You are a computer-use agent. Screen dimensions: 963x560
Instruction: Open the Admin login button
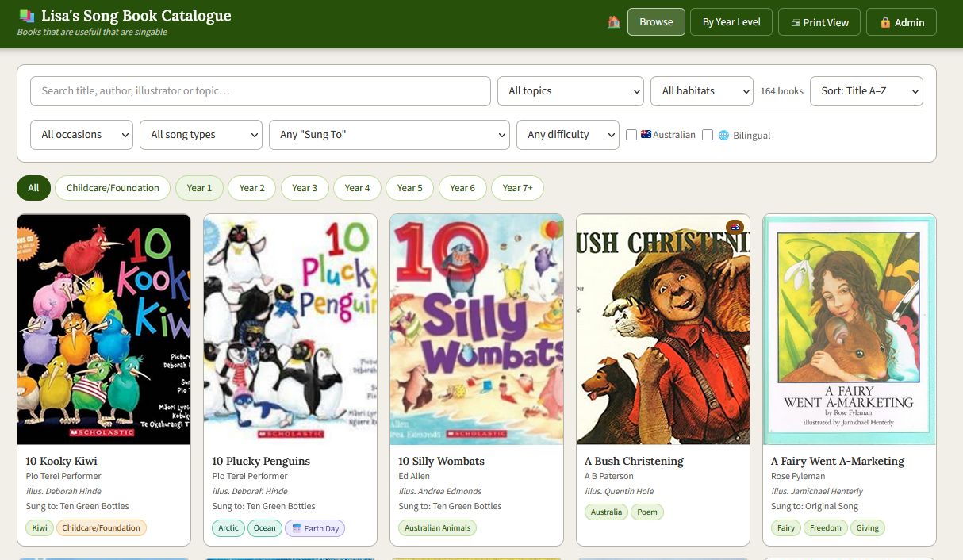(901, 22)
